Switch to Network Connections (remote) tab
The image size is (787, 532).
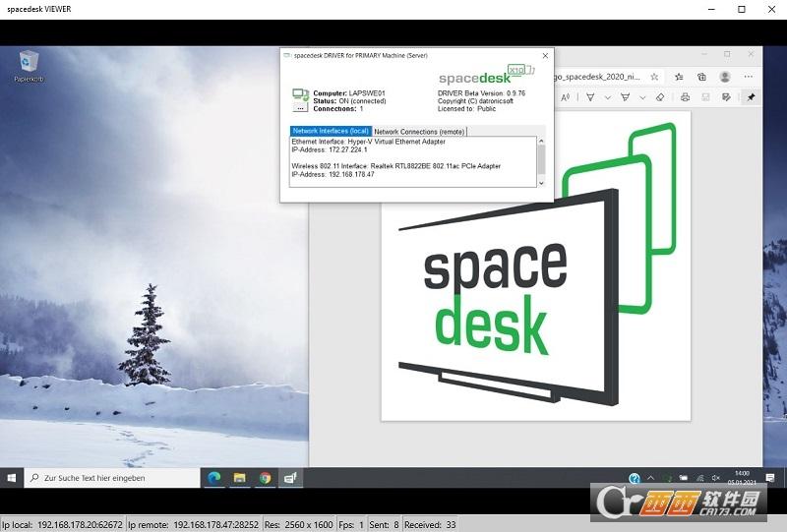(419, 132)
